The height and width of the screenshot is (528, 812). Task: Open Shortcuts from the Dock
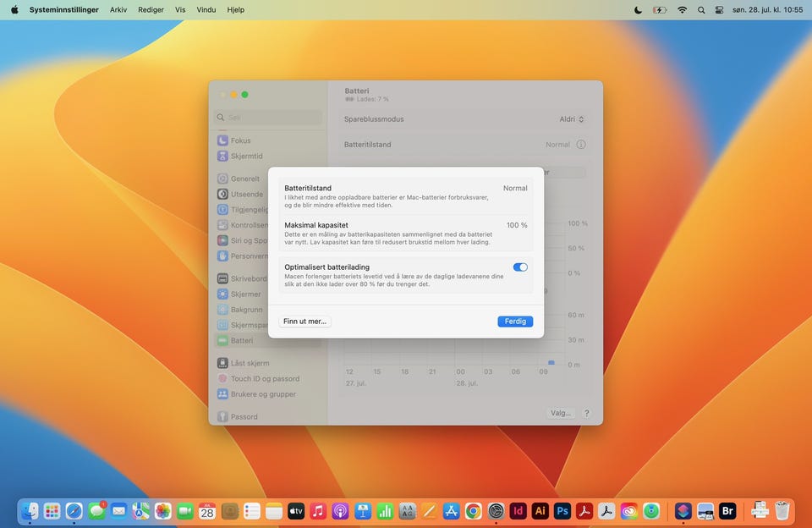point(683,511)
